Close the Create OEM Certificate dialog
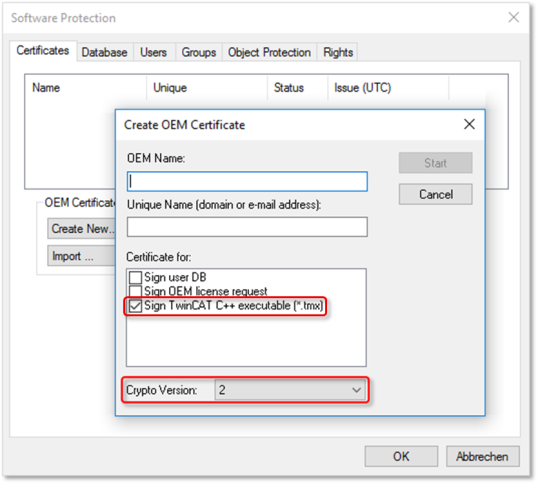This screenshot has height=486, width=538. click(x=469, y=124)
